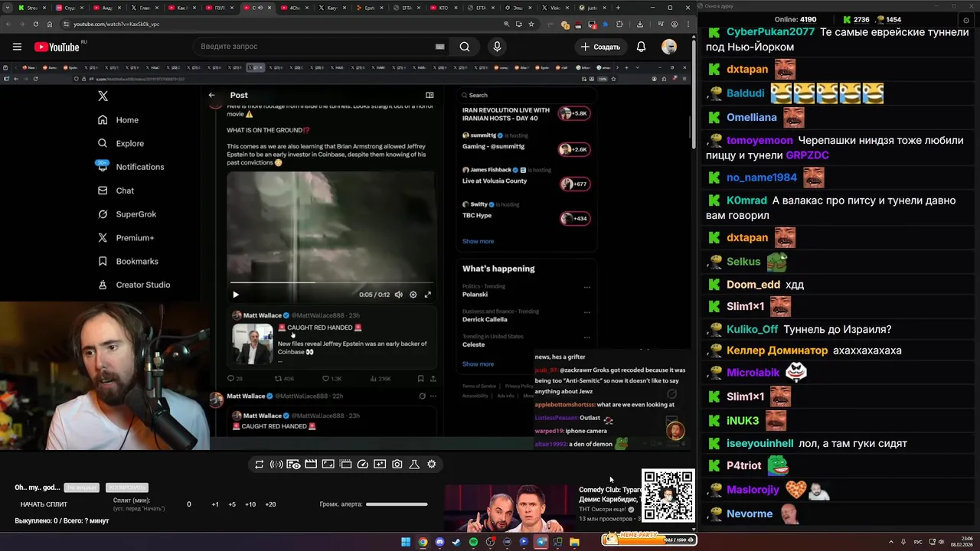Click the X Search field

(525, 95)
